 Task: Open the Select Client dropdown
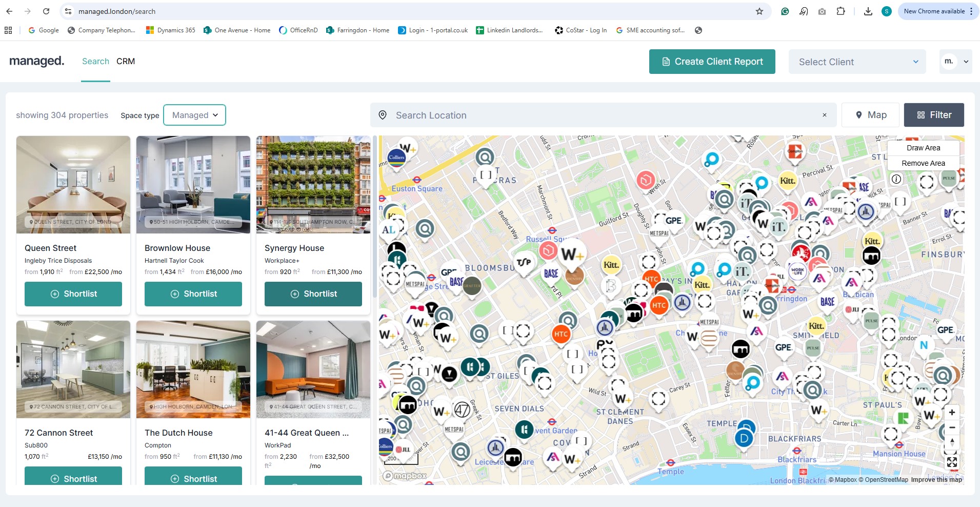click(x=857, y=62)
